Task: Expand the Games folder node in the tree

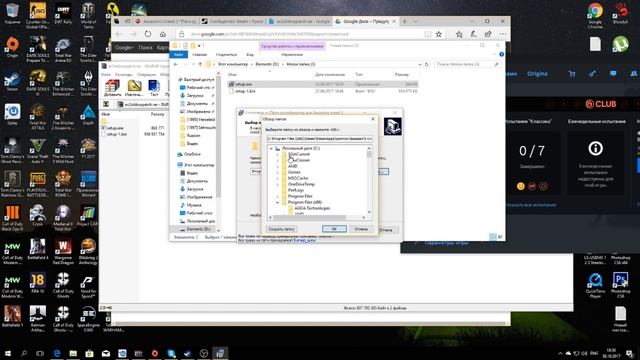Action: point(278,172)
